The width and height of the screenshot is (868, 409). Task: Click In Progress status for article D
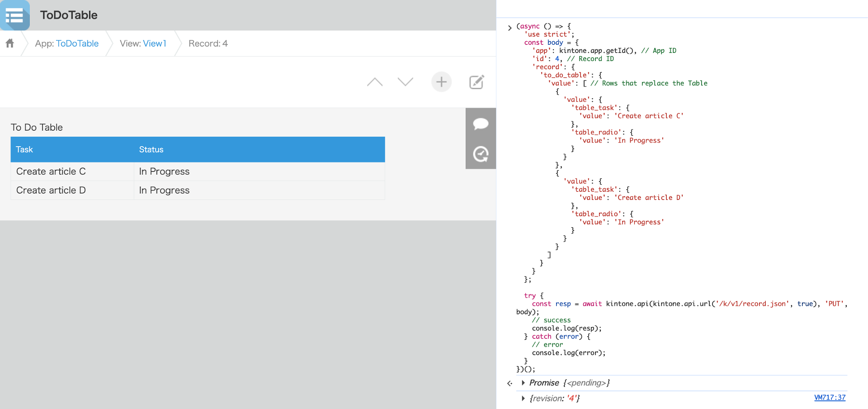pos(259,190)
